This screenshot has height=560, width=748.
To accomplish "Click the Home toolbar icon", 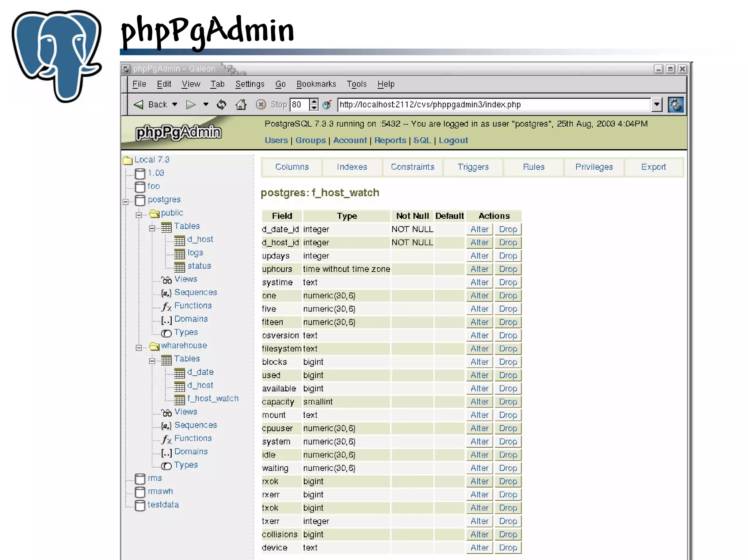I will coord(241,105).
